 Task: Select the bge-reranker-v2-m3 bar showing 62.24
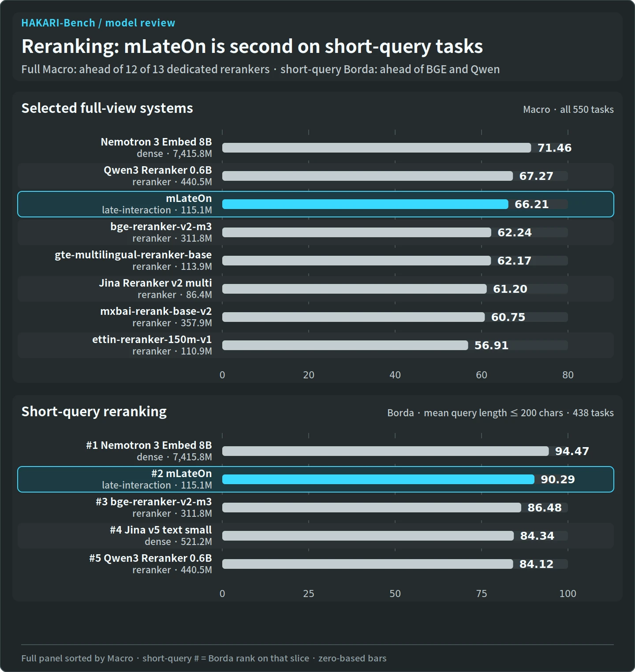(x=357, y=232)
